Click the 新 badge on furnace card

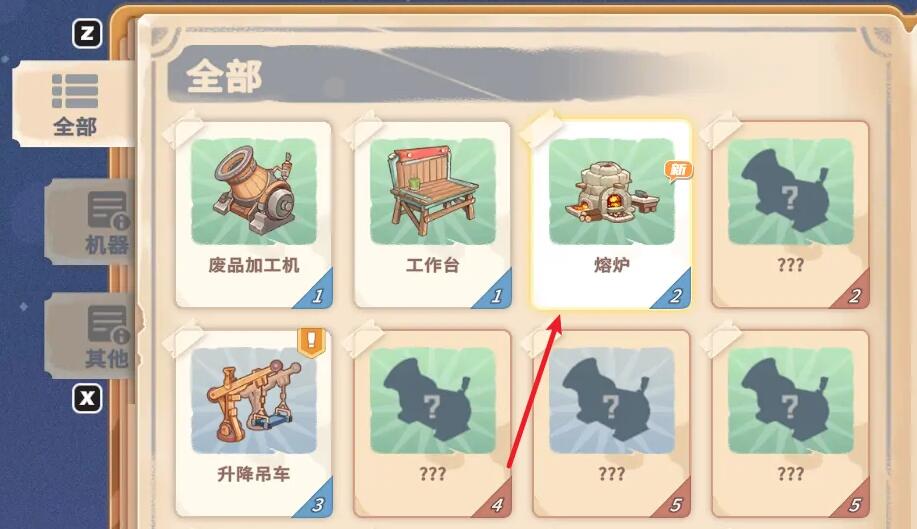tap(678, 170)
